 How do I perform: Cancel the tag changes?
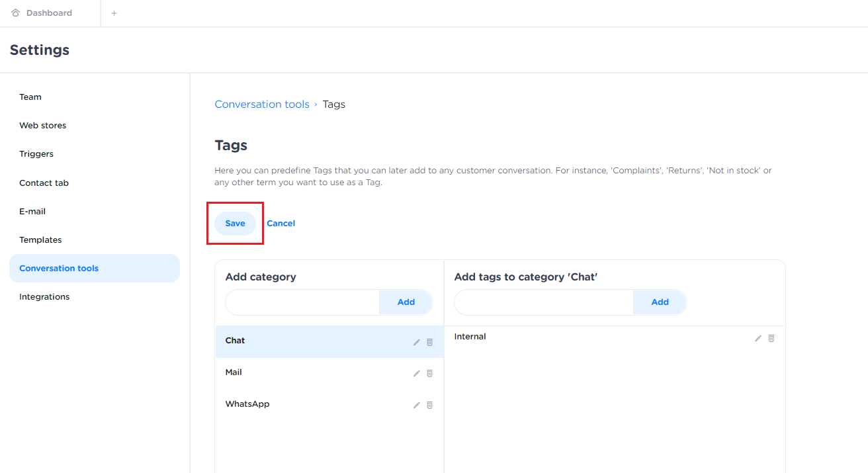click(281, 224)
